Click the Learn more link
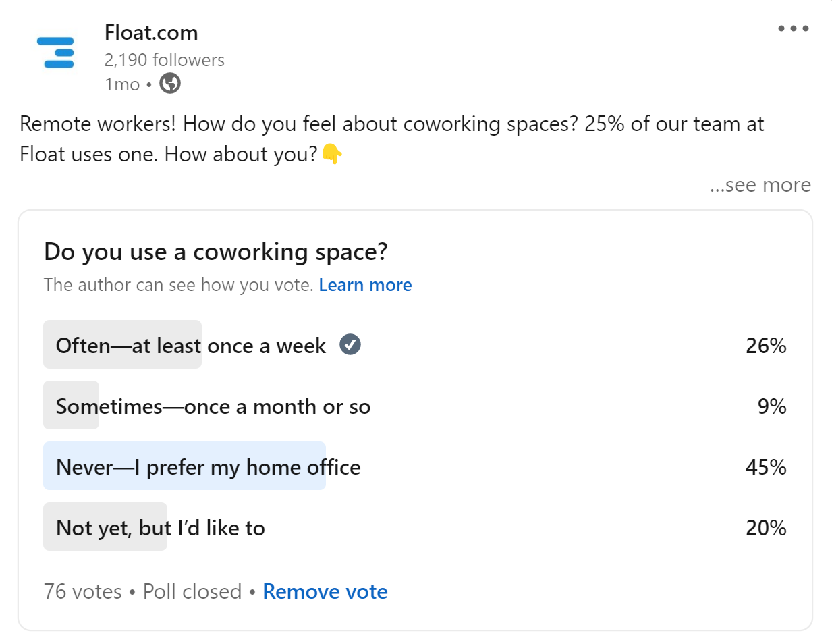The width and height of the screenshot is (832, 644). [x=365, y=285]
